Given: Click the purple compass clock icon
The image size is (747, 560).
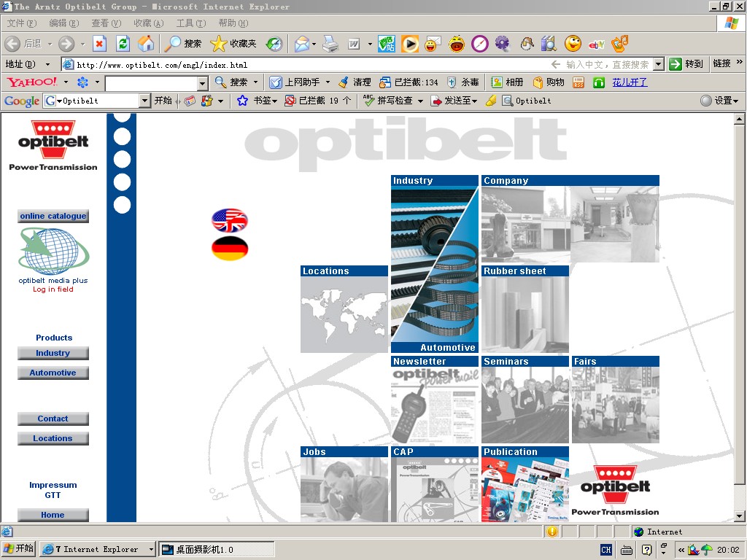Looking at the screenshot, I should click(480, 44).
